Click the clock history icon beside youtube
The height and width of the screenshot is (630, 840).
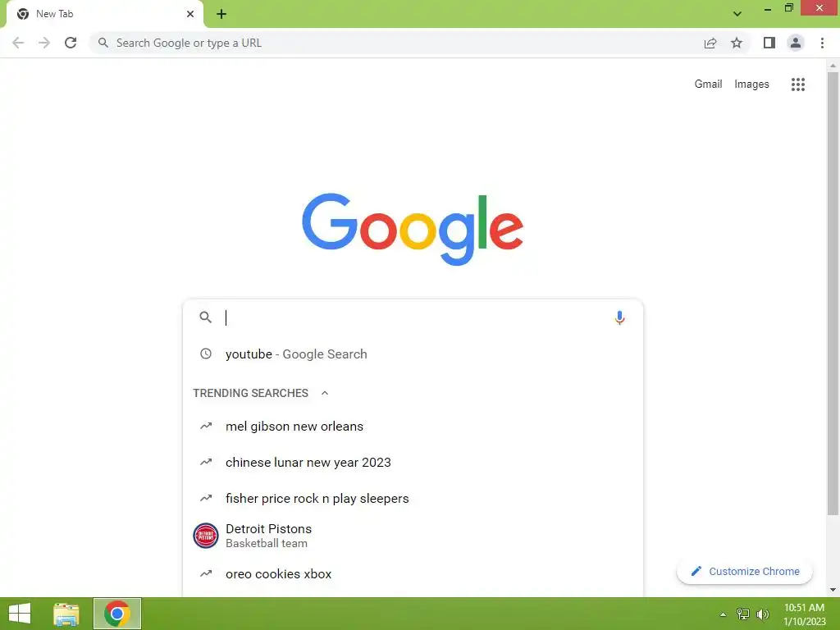pos(206,354)
